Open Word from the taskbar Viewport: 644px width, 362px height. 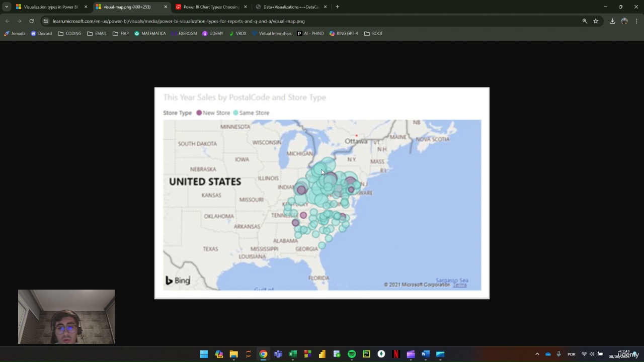[x=426, y=354]
